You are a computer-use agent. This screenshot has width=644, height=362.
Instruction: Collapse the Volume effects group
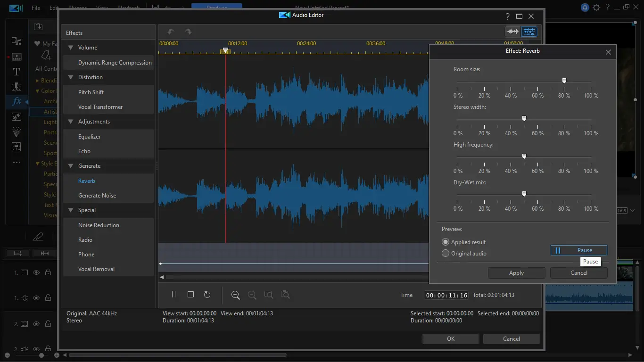71,48
